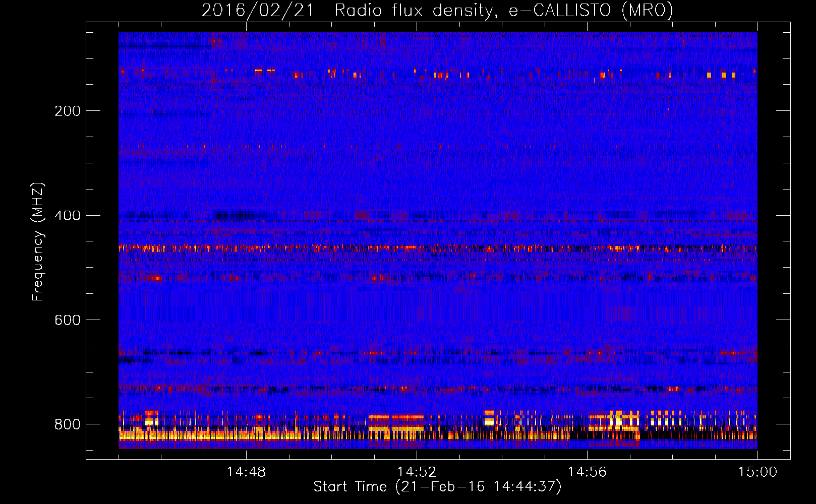Viewport: 816px width, 504px height.
Task: Click the 600 frequency tick label
Action: pyautogui.click(x=67, y=321)
